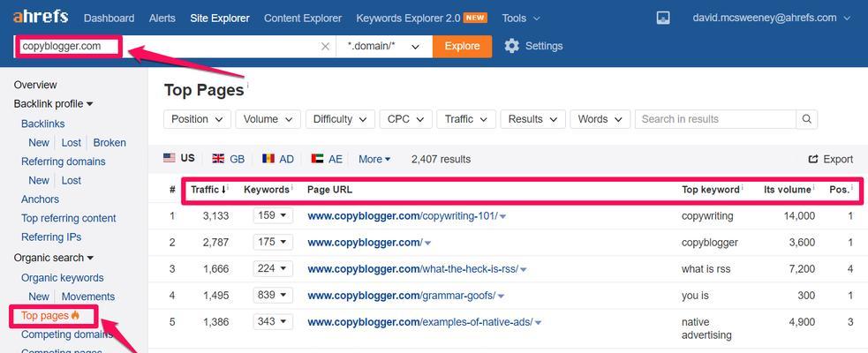Open the Volume filter dropdown

click(268, 119)
